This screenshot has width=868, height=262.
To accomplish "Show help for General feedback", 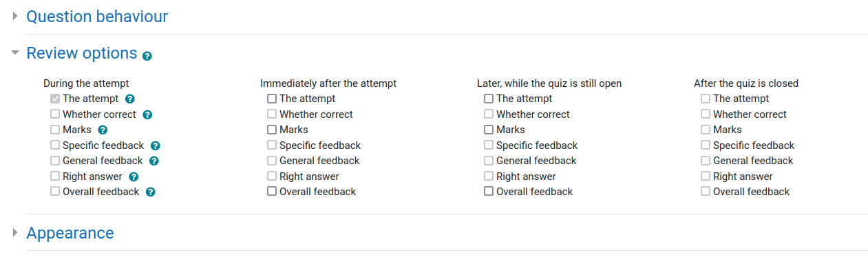I will coord(154,161).
